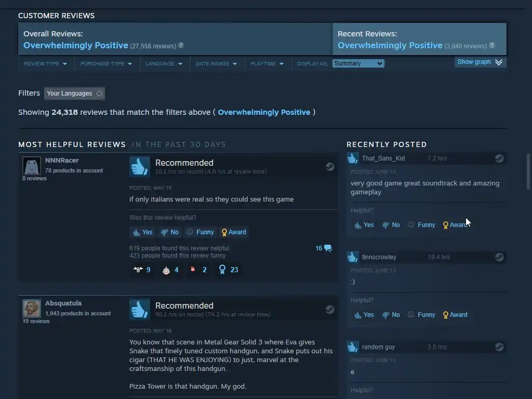Open the 16 comments on NNNRacer's review

point(324,248)
